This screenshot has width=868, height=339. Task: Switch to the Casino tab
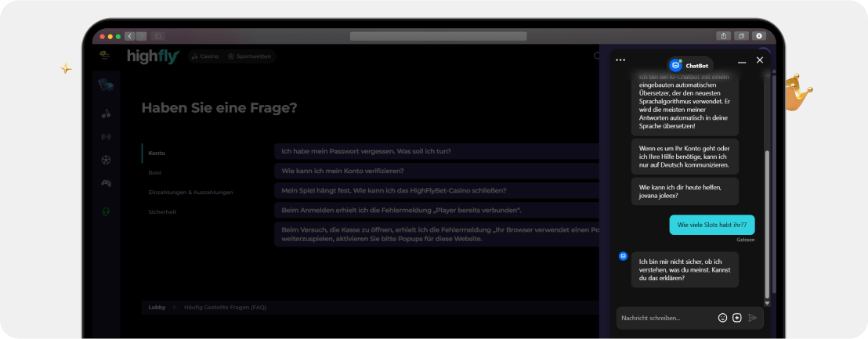click(x=205, y=56)
